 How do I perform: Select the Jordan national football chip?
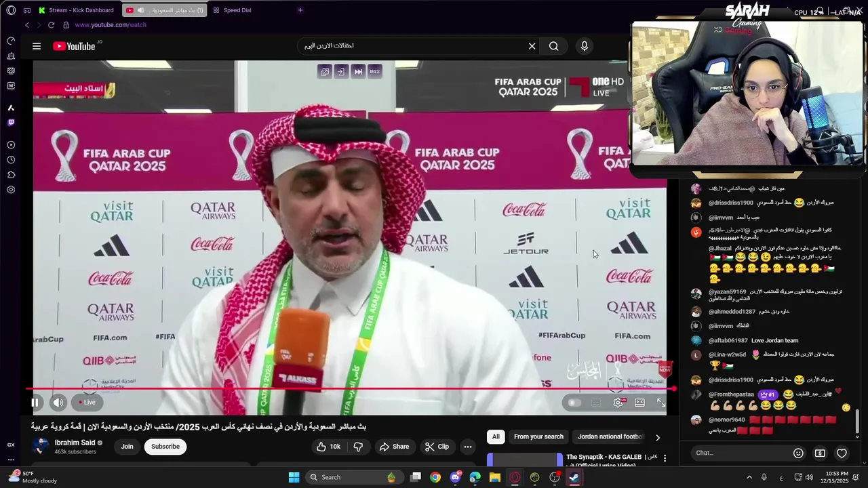pyautogui.click(x=610, y=436)
